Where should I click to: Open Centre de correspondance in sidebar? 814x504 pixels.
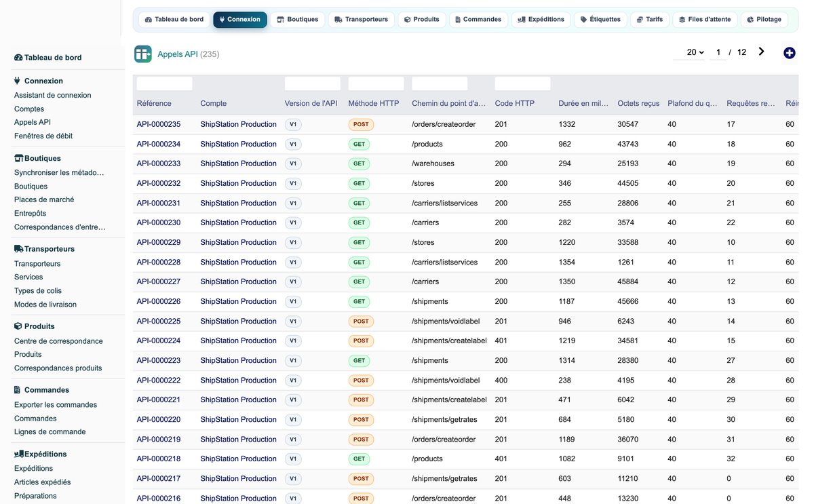coord(58,341)
